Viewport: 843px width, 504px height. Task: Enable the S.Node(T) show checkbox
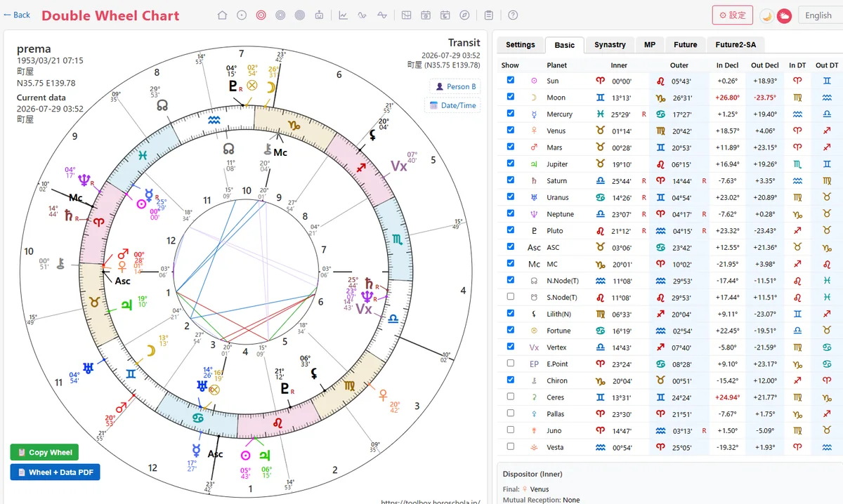pos(511,297)
